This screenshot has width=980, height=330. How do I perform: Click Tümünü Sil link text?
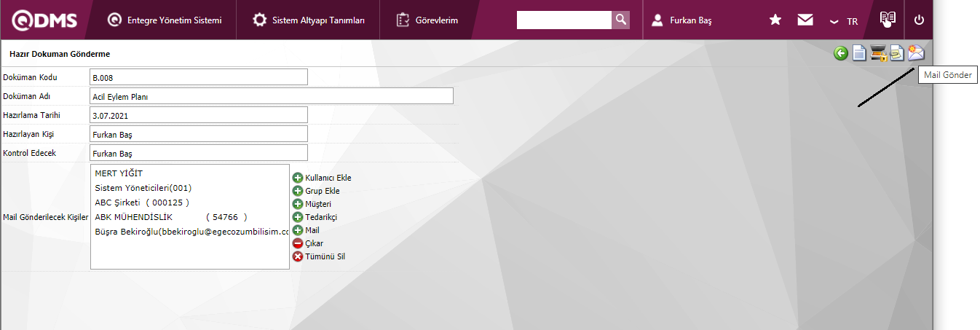pyautogui.click(x=325, y=256)
